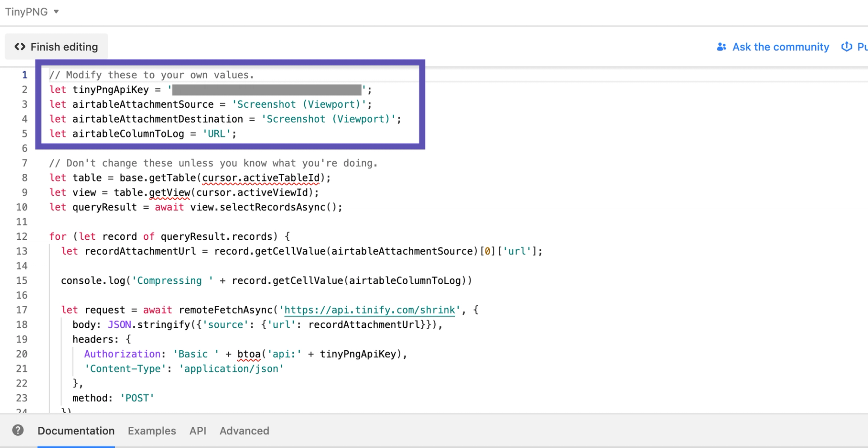The width and height of the screenshot is (868, 448).
Task: Click 'recordAttachmentUrl' on line 13
Action: [141, 251]
